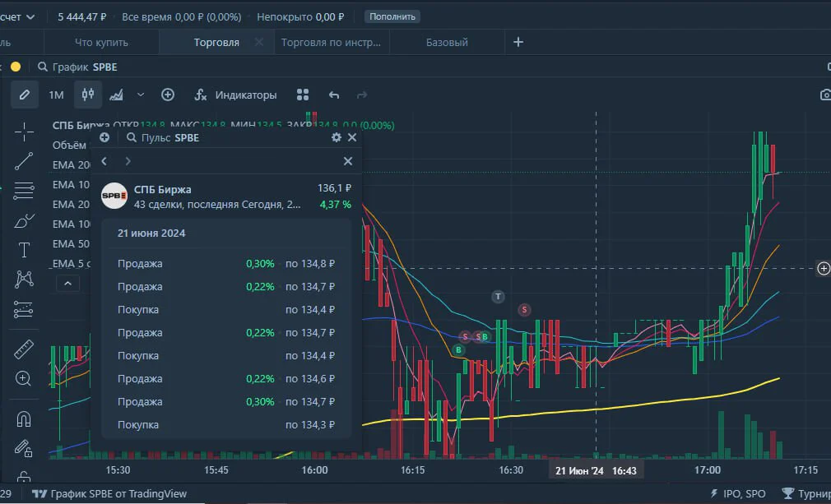Click the yellow color circle indicator

[x=16, y=67]
